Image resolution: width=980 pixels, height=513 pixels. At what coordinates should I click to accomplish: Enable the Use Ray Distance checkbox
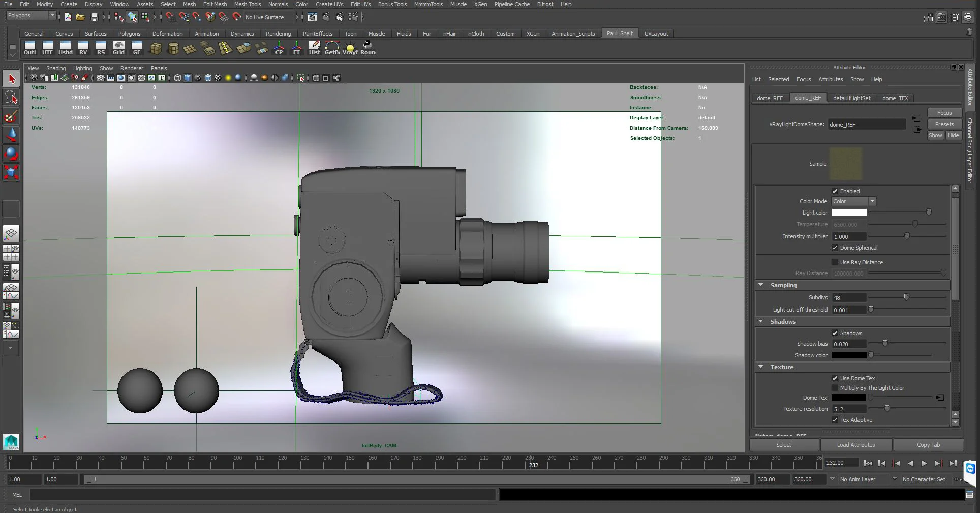835,262
